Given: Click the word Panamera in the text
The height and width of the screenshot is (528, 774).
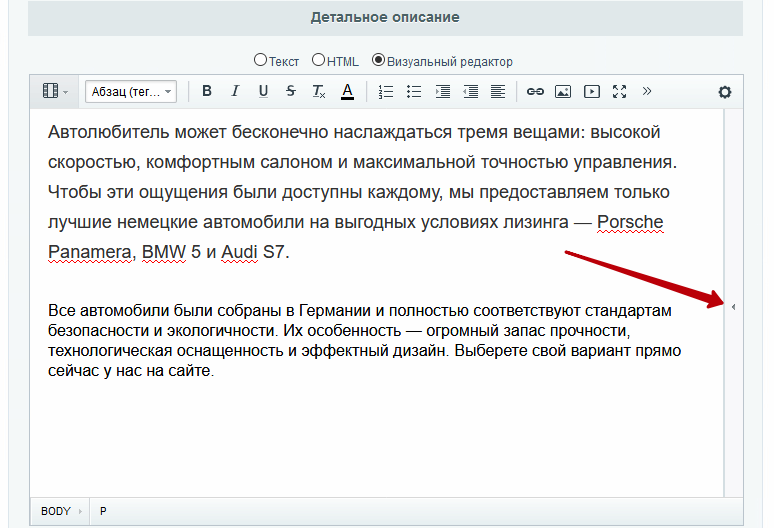Looking at the screenshot, I should pyautogui.click(x=89, y=252).
